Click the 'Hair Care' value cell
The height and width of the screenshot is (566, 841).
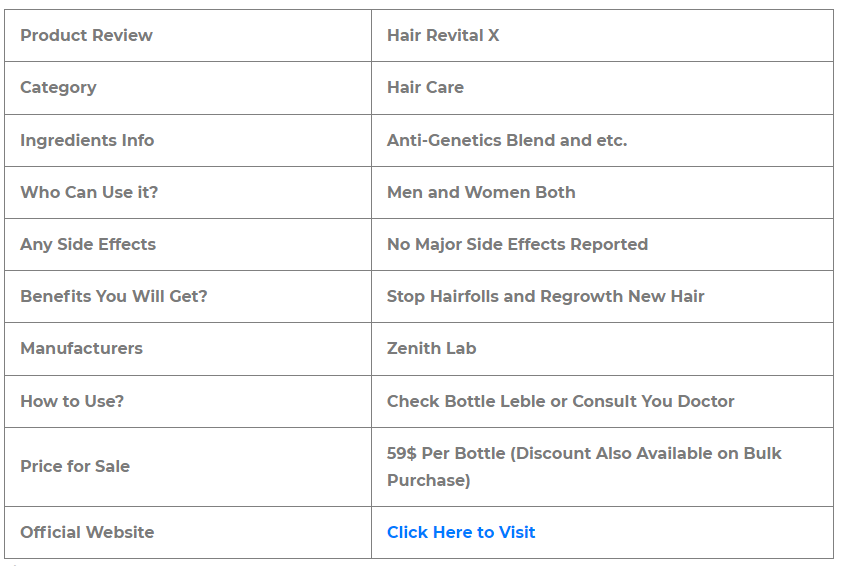pos(425,87)
